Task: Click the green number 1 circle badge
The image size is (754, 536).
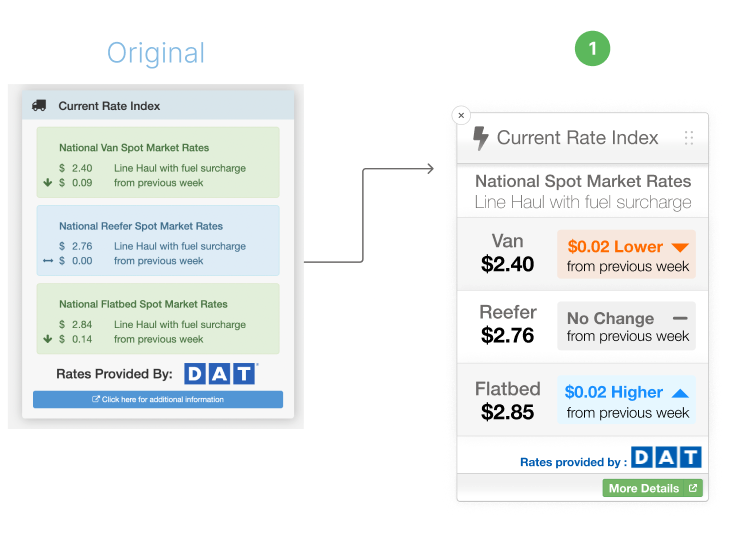Action: pos(592,49)
